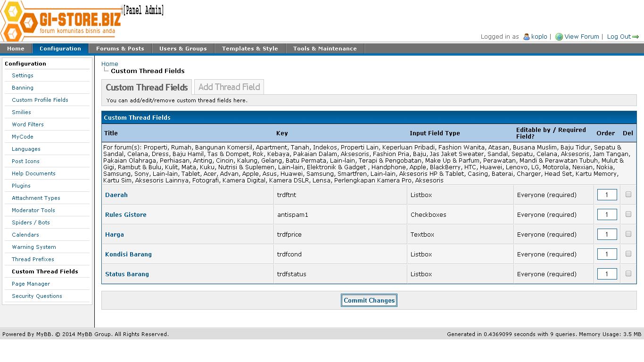This screenshot has height=362, width=644.
Task: Open the Forums & Posts menu
Action: pos(120,49)
